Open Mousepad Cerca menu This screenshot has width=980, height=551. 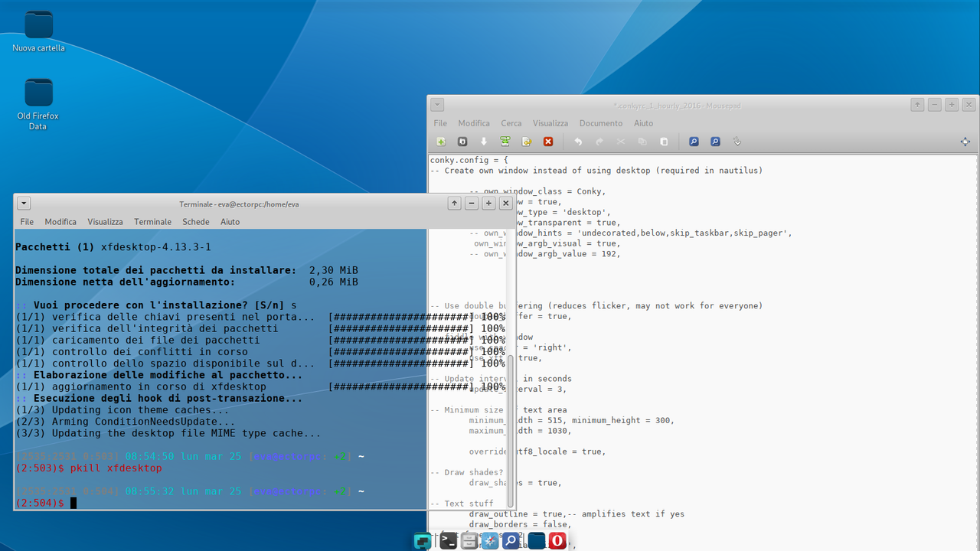pos(511,123)
